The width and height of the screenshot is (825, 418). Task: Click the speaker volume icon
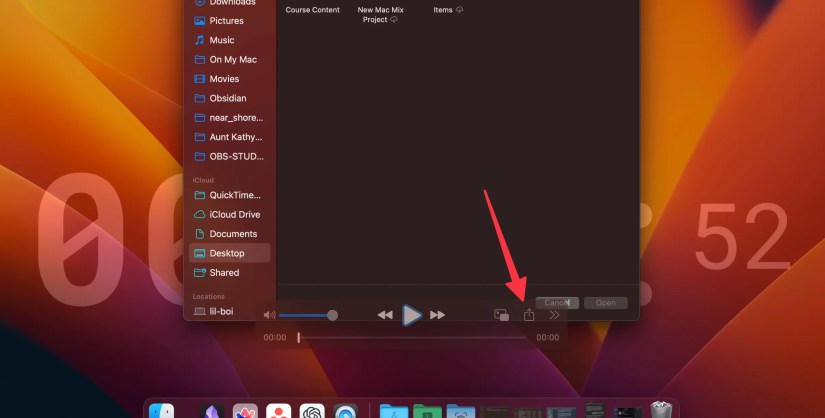point(269,315)
